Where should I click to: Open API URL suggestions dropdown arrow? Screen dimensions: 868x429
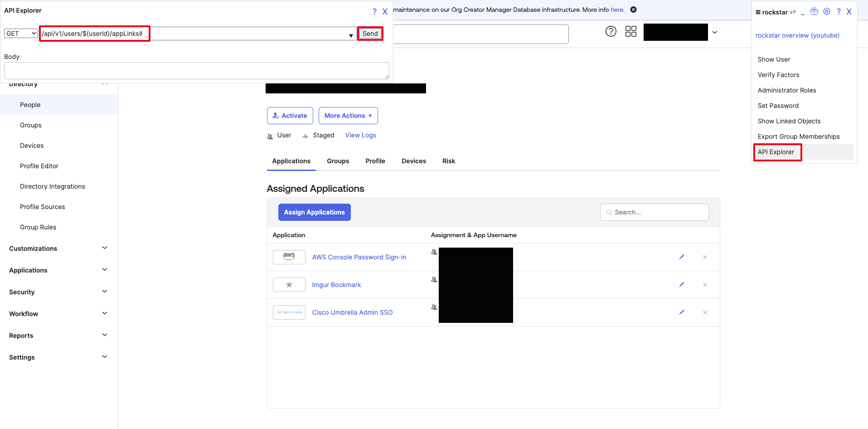point(351,35)
